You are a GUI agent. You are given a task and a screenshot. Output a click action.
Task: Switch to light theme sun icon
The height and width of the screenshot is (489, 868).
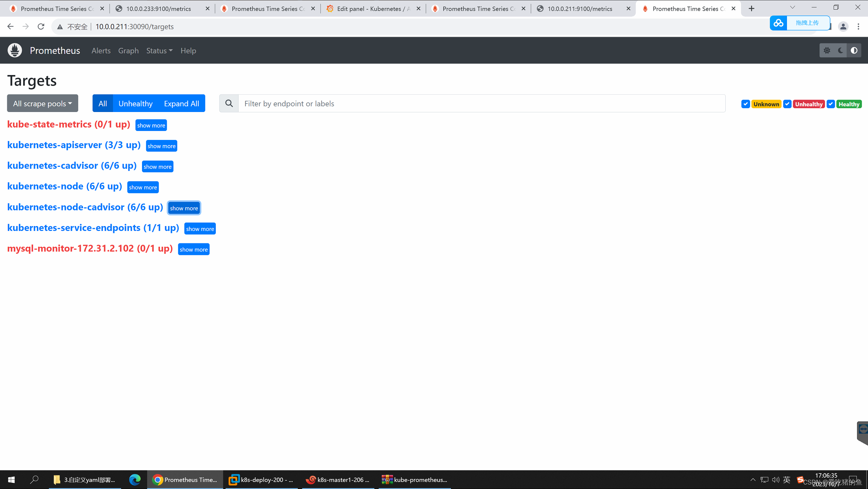(827, 51)
